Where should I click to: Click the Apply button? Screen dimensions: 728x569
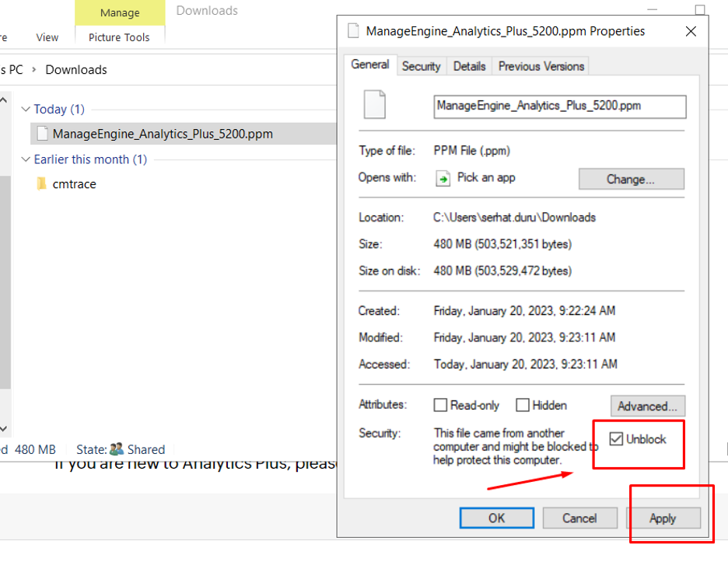point(663,518)
